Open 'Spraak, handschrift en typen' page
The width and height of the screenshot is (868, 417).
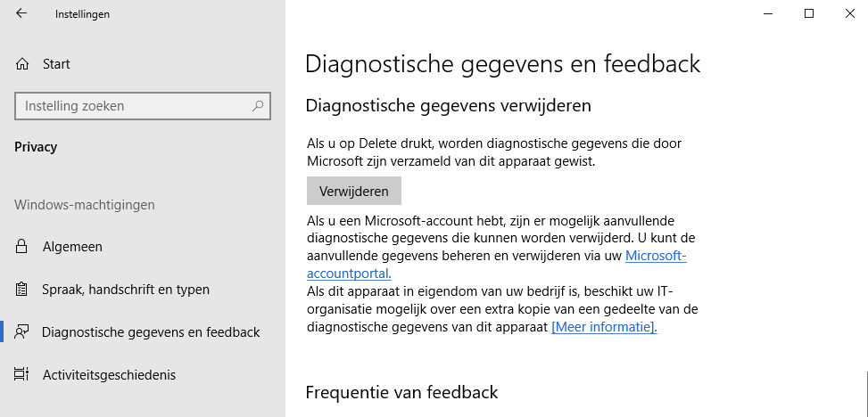click(x=126, y=290)
